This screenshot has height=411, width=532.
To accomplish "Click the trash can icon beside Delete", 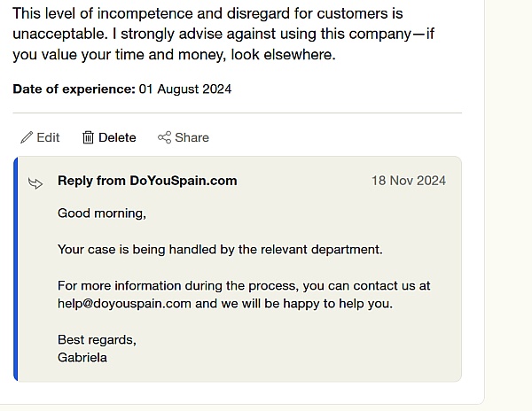I will [88, 137].
